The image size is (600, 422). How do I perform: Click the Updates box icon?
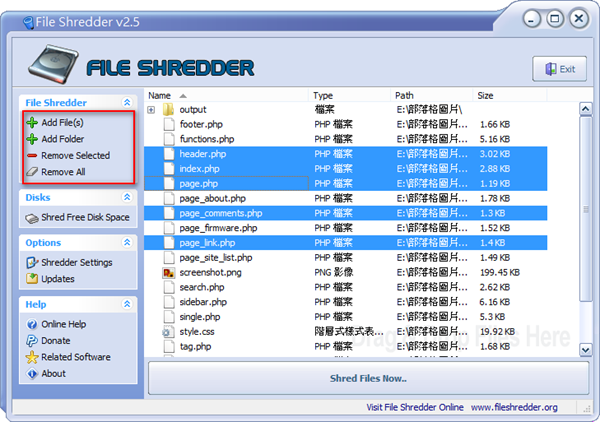pos(32,279)
